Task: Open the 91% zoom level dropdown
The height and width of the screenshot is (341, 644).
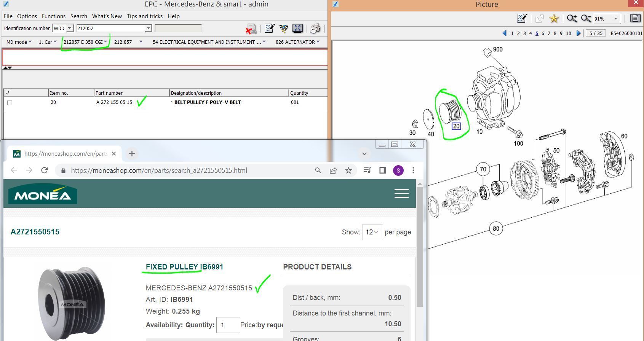Action: [615, 19]
